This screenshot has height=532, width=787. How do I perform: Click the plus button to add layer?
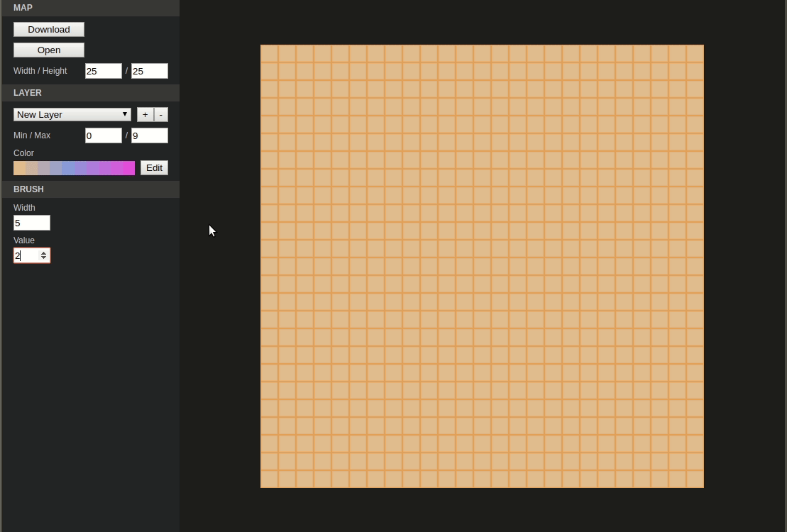pos(145,114)
